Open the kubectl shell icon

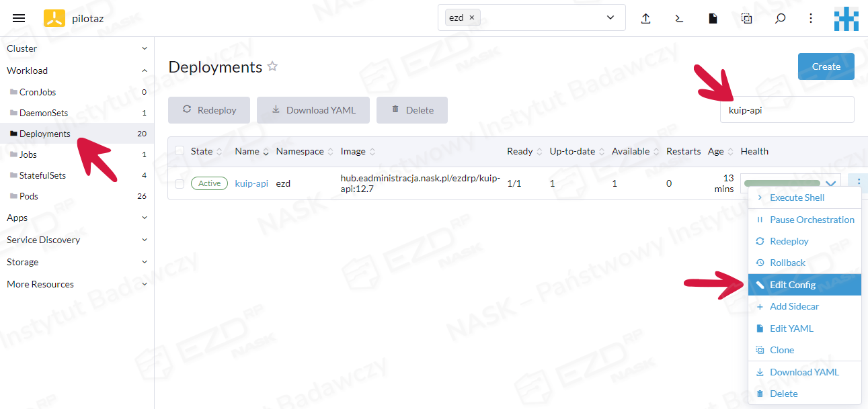679,18
